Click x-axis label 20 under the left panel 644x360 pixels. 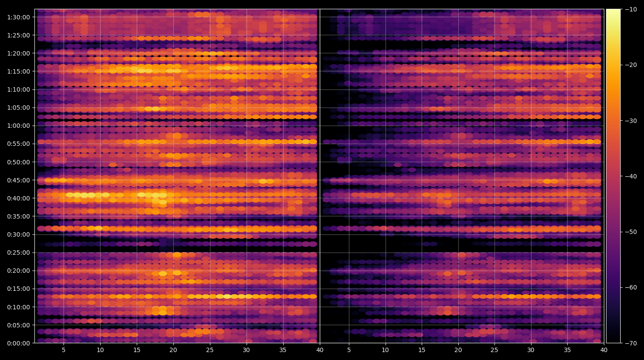173,350
